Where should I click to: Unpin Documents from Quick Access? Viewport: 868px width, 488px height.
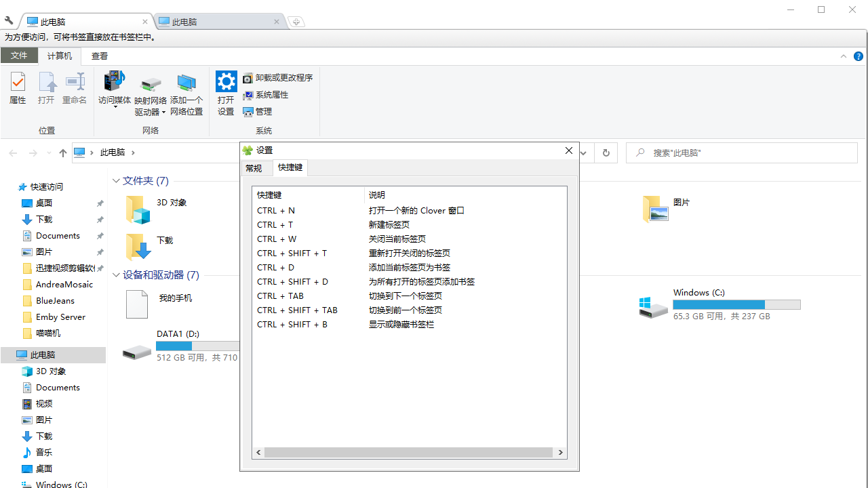coord(100,235)
